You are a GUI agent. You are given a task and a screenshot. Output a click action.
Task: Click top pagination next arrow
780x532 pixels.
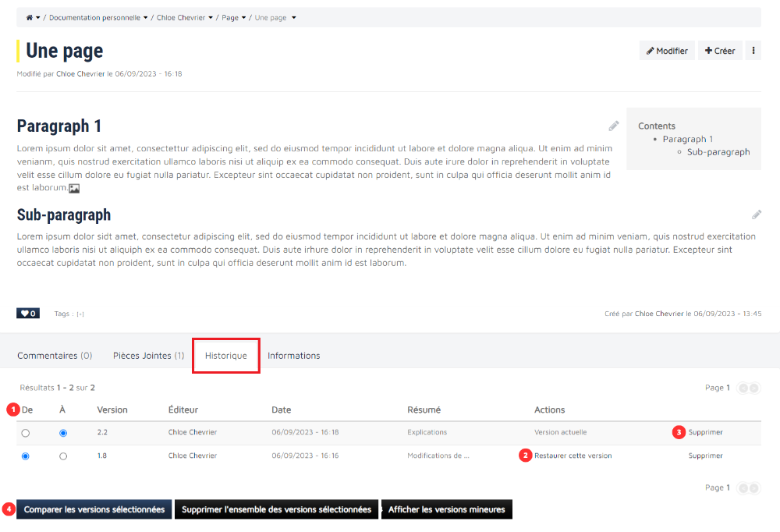point(754,388)
